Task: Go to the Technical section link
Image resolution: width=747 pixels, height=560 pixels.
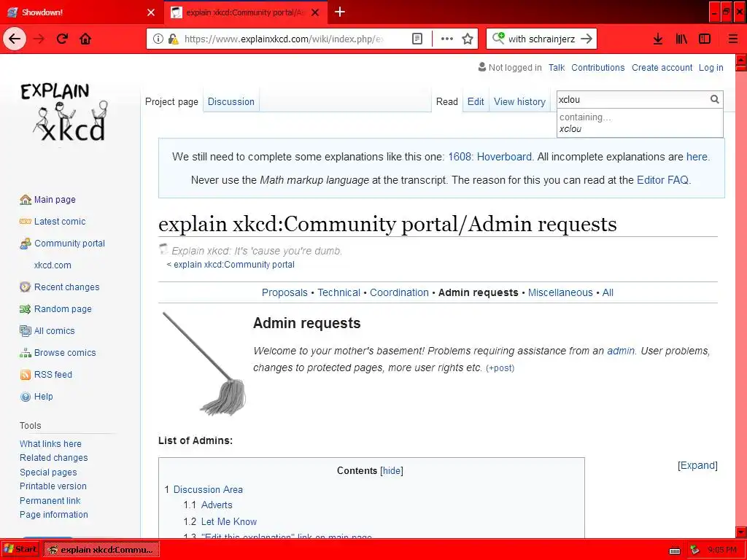Action: (338, 292)
